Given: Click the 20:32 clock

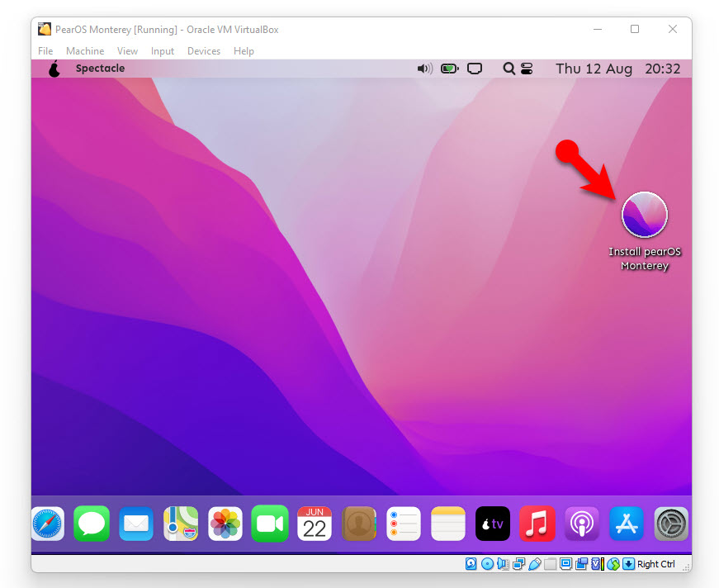Looking at the screenshot, I should (x=662, y=69).
